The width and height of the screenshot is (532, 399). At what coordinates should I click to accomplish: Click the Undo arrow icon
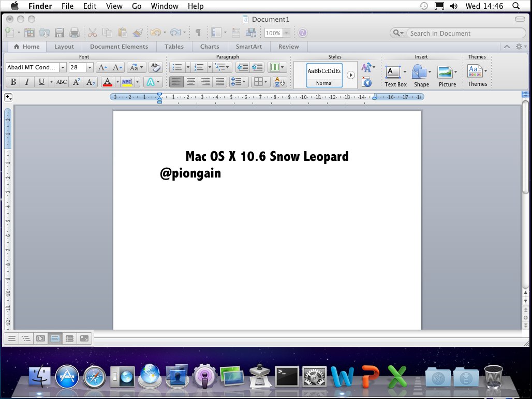(x=155, y=33)
